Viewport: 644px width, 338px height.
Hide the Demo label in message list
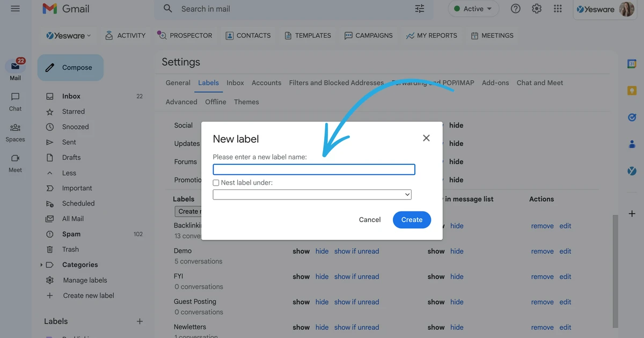[457, 251]
